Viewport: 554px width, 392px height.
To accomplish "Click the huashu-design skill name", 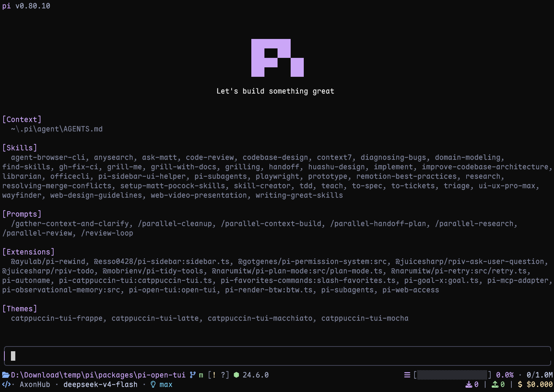I will (x=337, y=167).
